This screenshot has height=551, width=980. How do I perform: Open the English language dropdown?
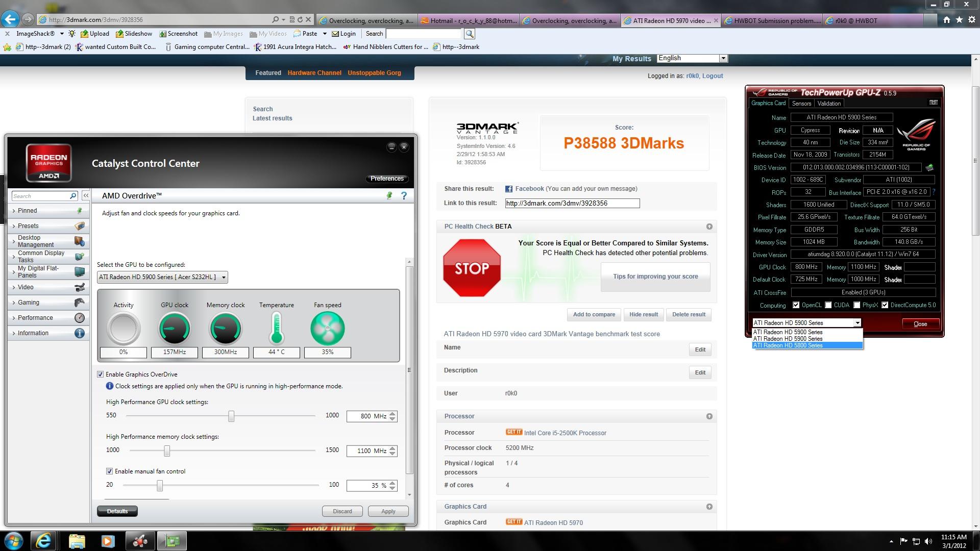coord(692,58)
